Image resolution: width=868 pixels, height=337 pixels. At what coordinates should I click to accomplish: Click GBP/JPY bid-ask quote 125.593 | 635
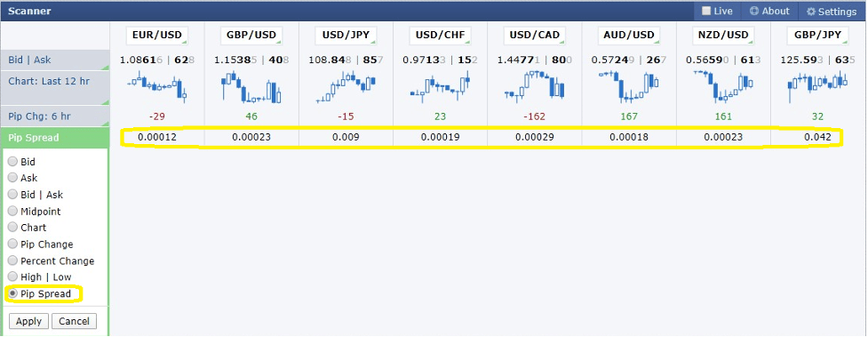(817, 60)
